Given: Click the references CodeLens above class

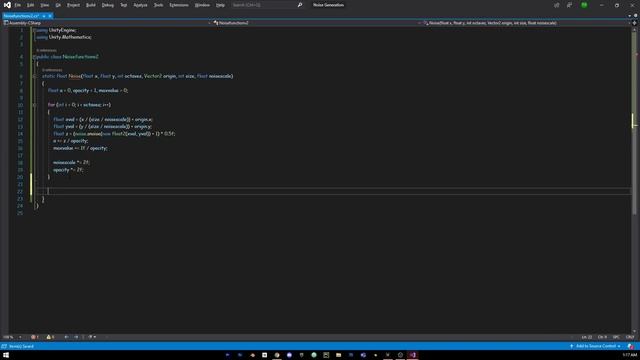Looking at the screenshot, I should pos(47,51).
